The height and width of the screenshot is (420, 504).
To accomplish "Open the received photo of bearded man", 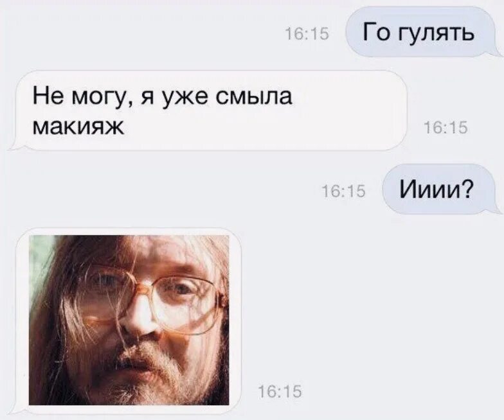I will tap(129, 320).
